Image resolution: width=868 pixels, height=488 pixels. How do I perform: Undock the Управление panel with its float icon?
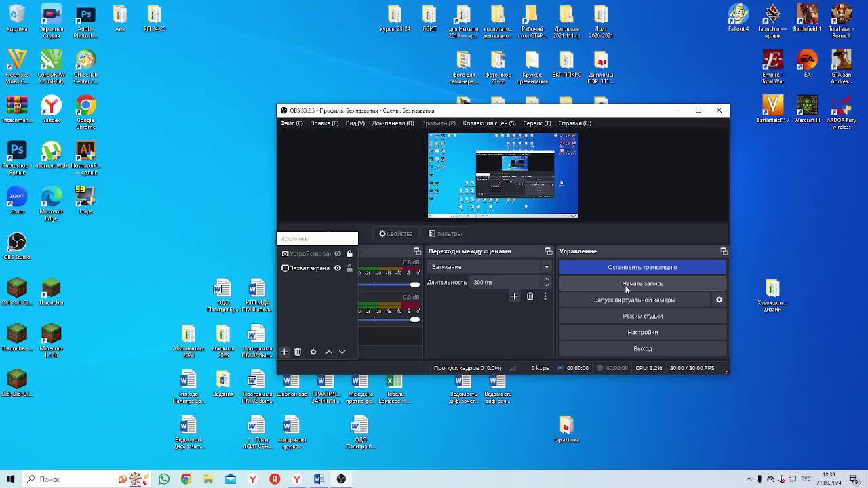click(724, 251)
